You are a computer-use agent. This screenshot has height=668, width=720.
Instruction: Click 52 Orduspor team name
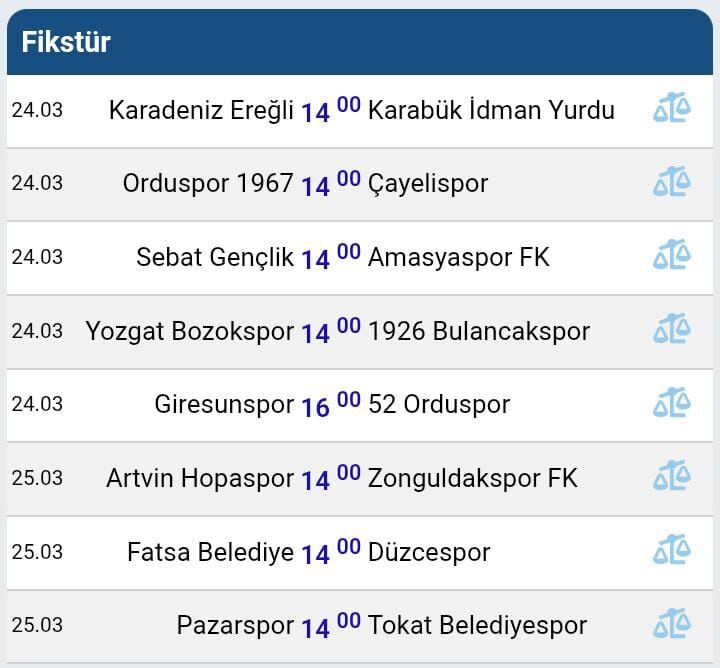click(439, 404)
